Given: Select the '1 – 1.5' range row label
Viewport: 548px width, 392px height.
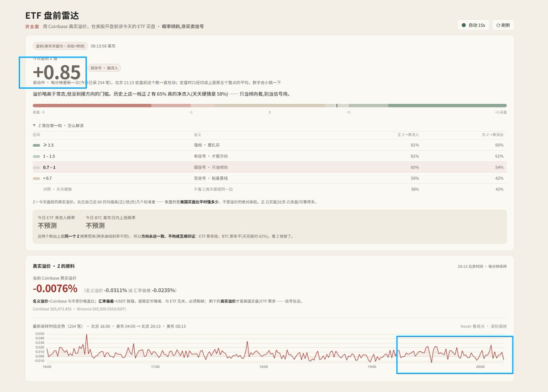Looking at the screenshot, I should coord(49,156).
